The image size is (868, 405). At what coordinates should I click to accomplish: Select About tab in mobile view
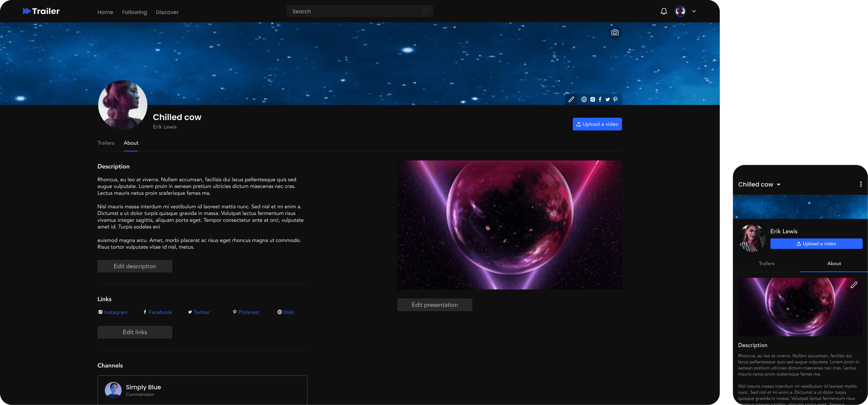click(x=834, y=264)
